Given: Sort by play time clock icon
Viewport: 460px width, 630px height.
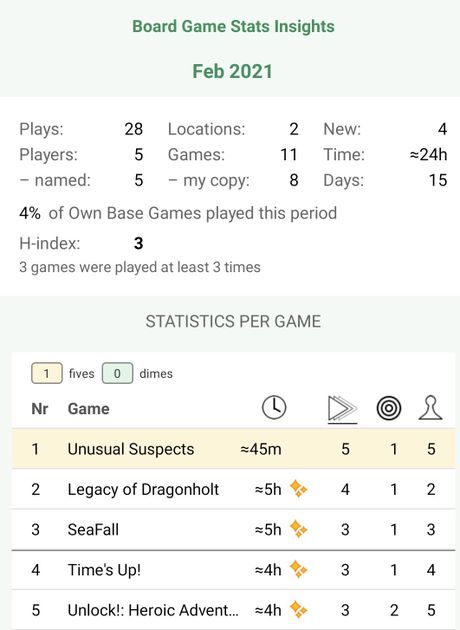Looking at the screenshot, I should pos(274,407).
